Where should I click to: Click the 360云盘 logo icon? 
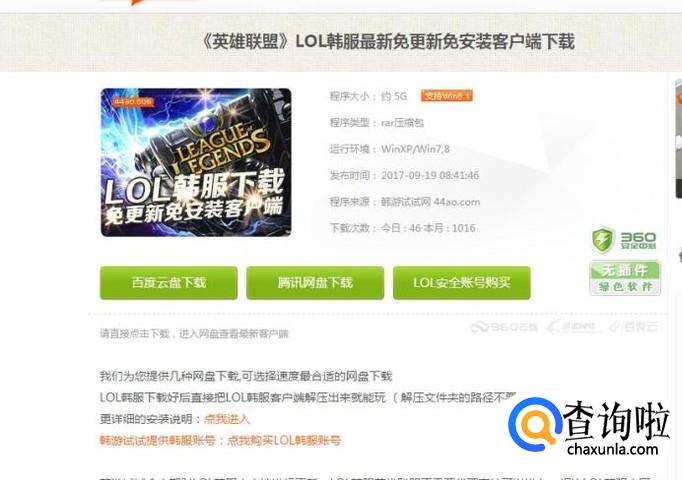[x=504, y=327]
